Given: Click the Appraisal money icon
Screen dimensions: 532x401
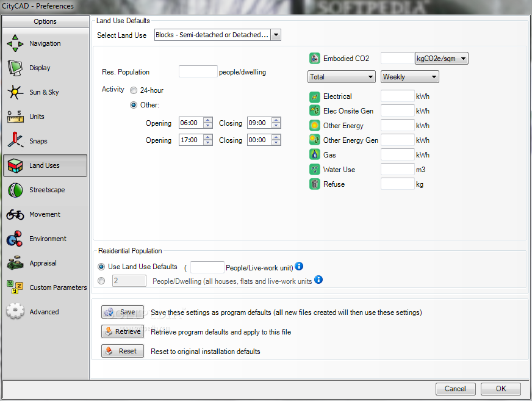Looking at the screenshot, I should (x=15, y=263).
